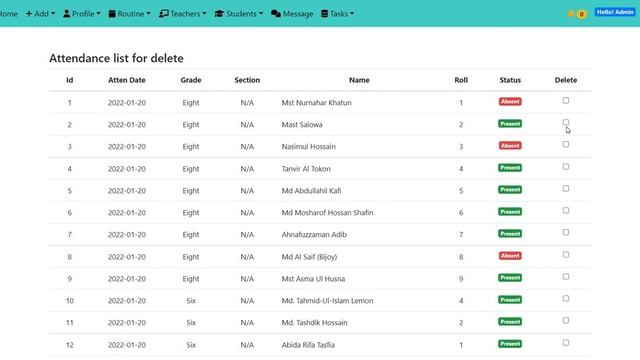
Task: Expand the Tasks dropdown
Action: [x=338, y=13]
